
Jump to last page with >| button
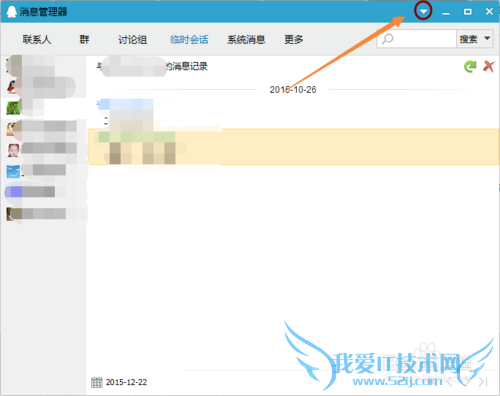483,382
